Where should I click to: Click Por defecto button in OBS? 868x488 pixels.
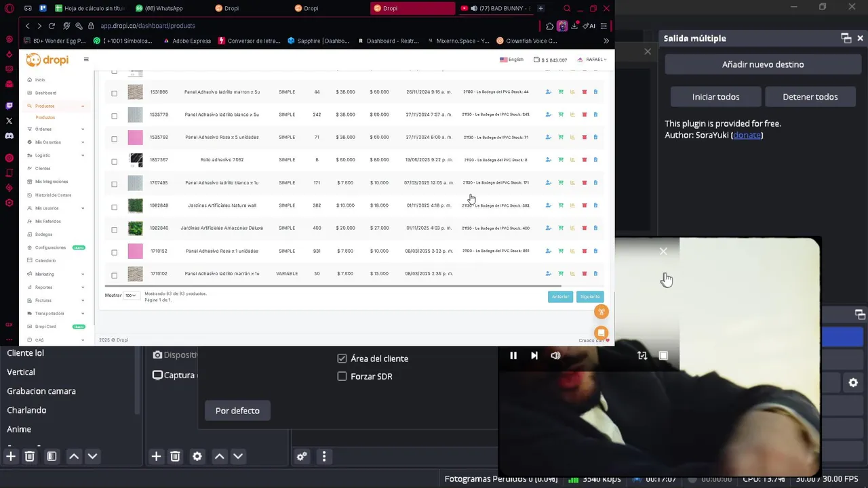point(237,411)
